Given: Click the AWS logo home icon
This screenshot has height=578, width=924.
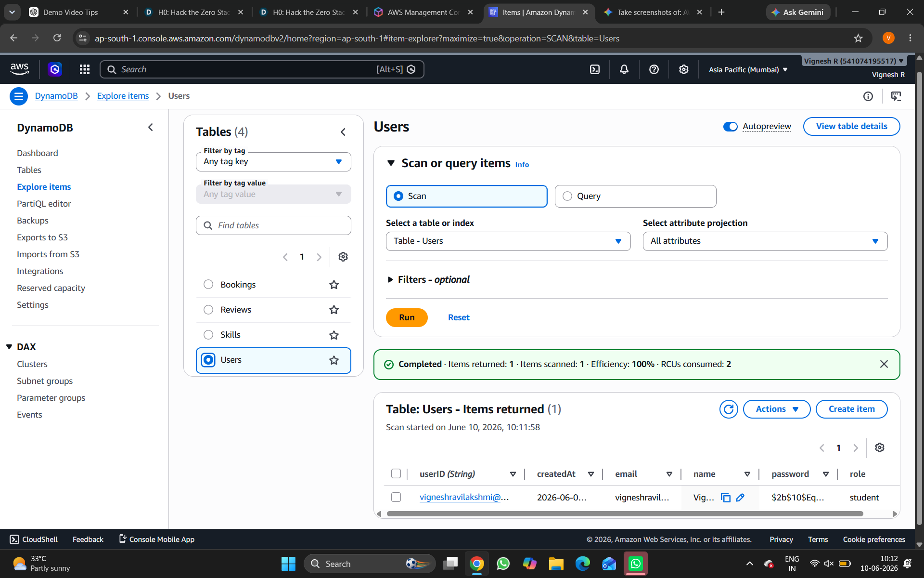Looking at the screenshot, I should [19, 69].
